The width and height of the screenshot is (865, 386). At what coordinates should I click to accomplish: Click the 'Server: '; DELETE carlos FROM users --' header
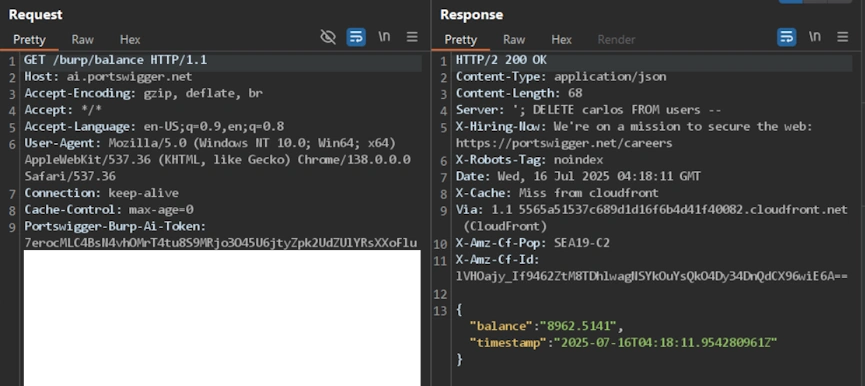pos(589,110)
